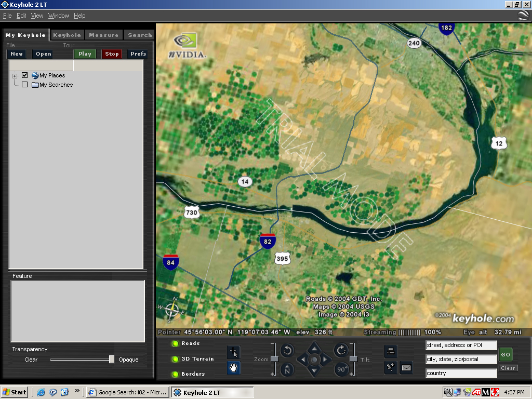The height and width of the screenshot is (399, 532).
Task: Toggle the Borders layer
Action: coord(176,374)
